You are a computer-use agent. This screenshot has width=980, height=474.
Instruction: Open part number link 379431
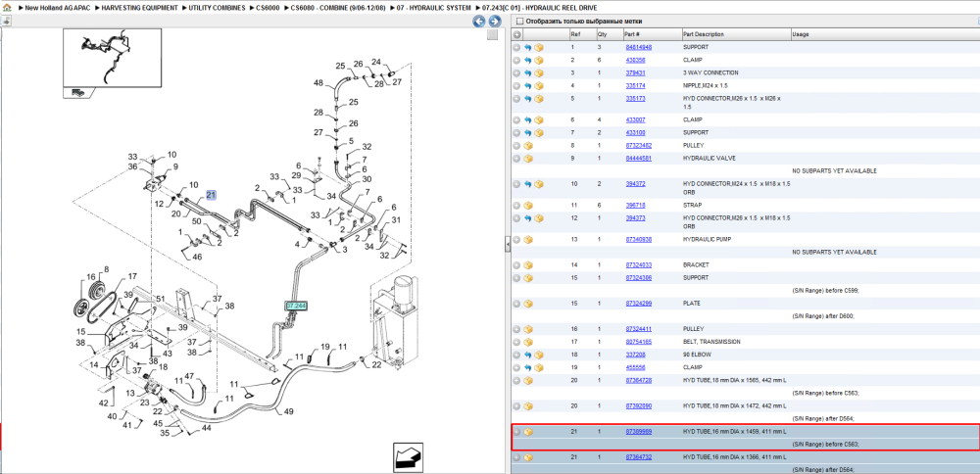(x=636, y=73)
